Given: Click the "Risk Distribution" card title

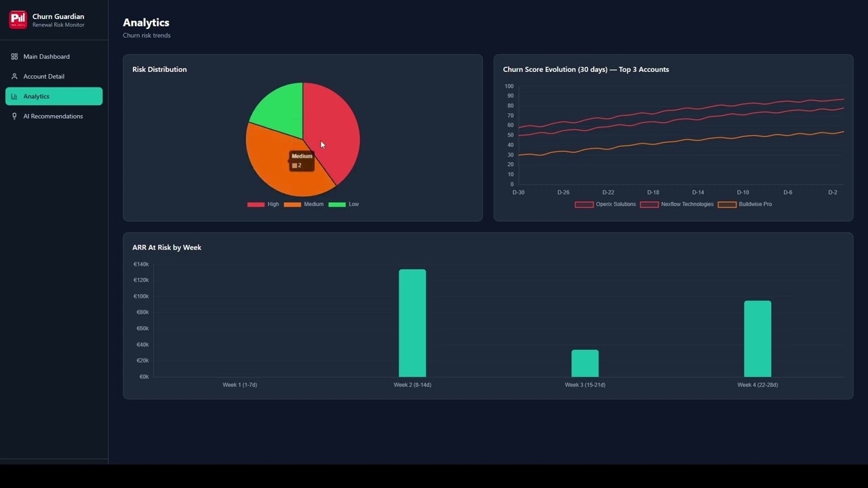Looking at the screenshot, I should coord(159,69).
